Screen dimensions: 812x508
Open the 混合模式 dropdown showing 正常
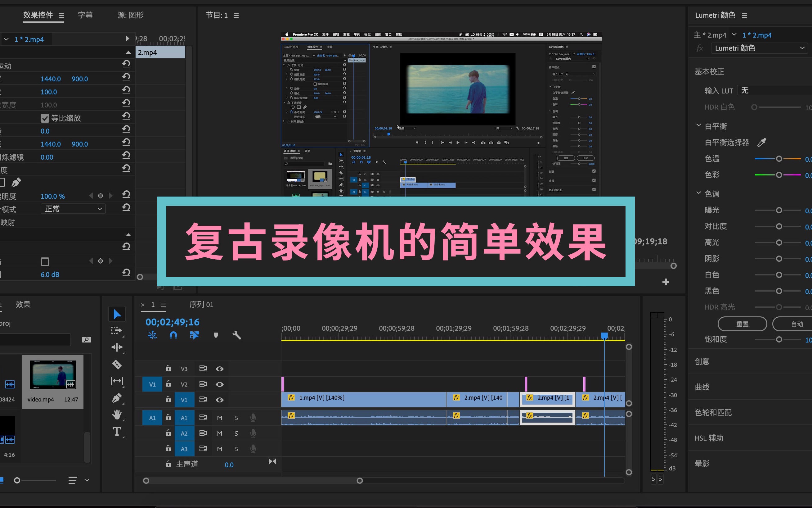73,209
